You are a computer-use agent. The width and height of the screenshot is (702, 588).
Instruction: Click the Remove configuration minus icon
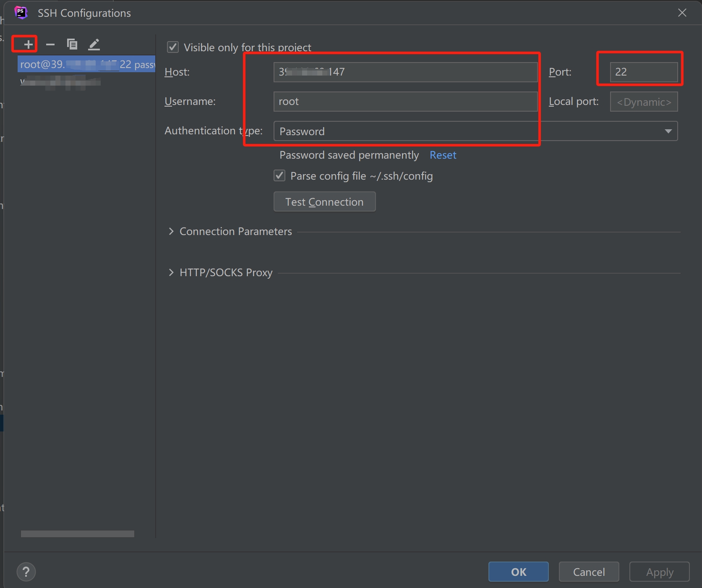coord(50,44)
